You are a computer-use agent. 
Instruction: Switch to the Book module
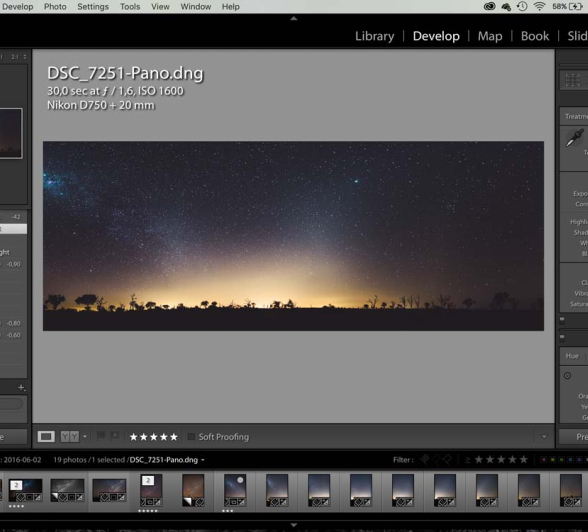535,36
